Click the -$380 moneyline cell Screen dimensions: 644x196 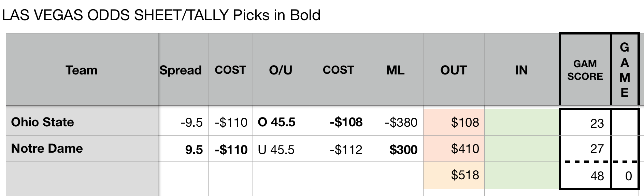396,122
